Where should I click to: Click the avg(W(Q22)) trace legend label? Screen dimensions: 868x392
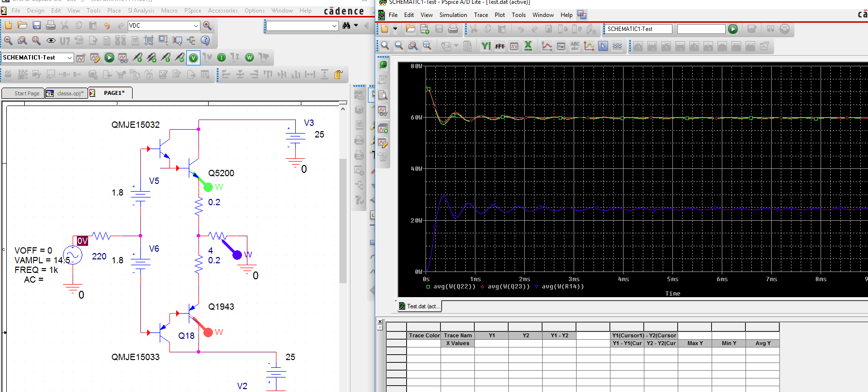(x=454, y=286)
